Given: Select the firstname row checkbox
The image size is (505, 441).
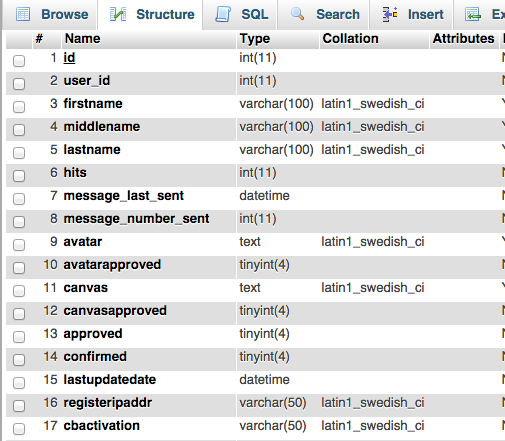Looking at the screenshot, I should (19, 107).
